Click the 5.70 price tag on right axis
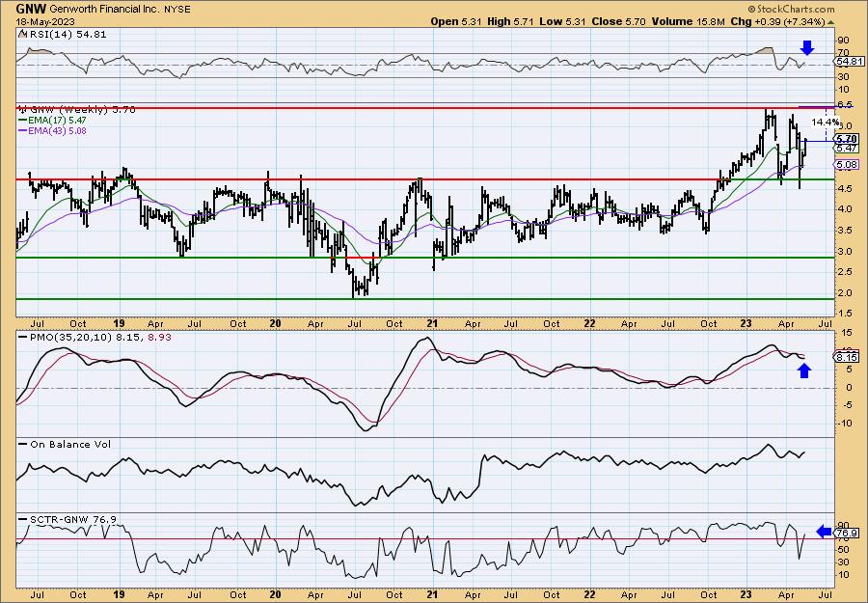Viewport: 868px width, 603px height. (848, 139)
